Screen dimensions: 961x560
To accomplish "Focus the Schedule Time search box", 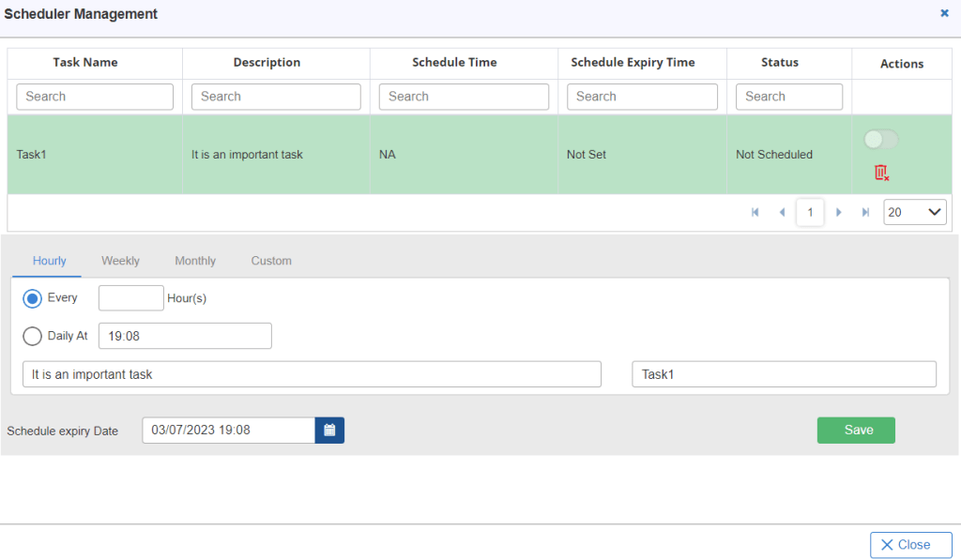I will (x=464, y=97).
